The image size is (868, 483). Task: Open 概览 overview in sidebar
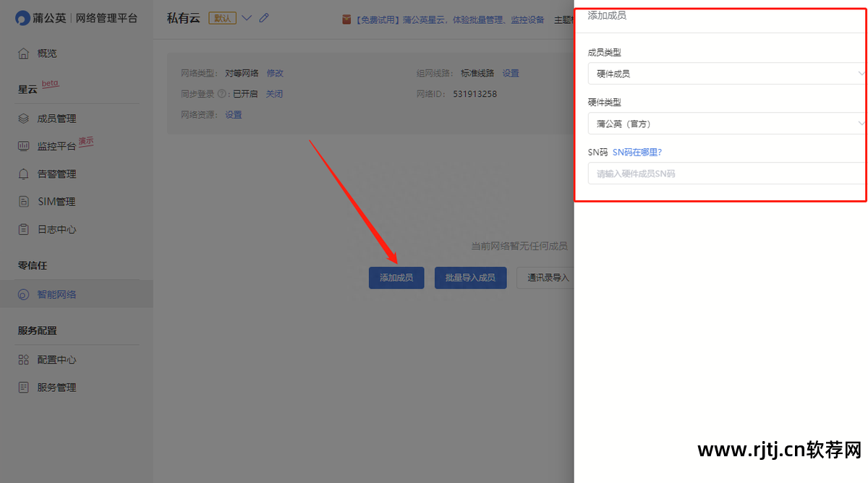[47, 54]
